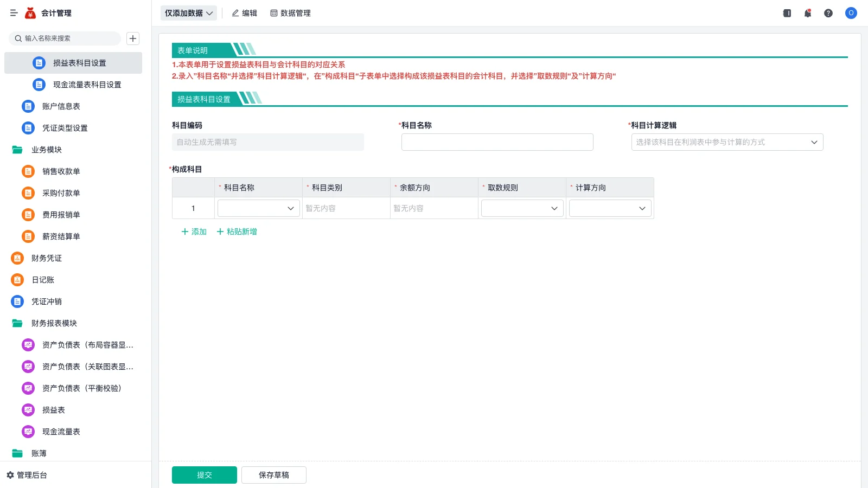Click the 销售收款单 orange icon
868x488 pixels.
click(x=28, y=171)
